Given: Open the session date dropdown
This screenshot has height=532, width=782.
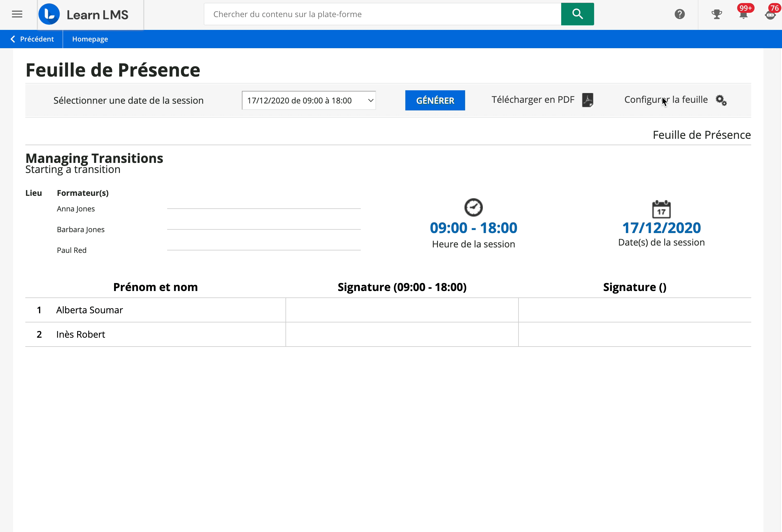Looking at the screenshot, I should click(x=370, y=100).
